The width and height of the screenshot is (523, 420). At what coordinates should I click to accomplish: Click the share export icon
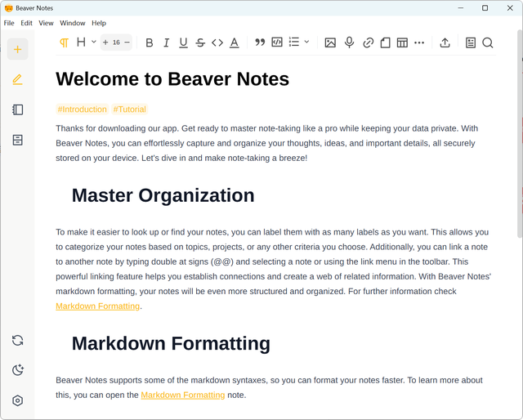[x=445, y=42]
